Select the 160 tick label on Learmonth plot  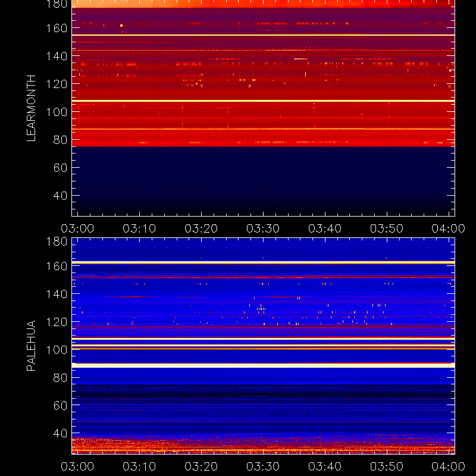[x=57, y=28]
